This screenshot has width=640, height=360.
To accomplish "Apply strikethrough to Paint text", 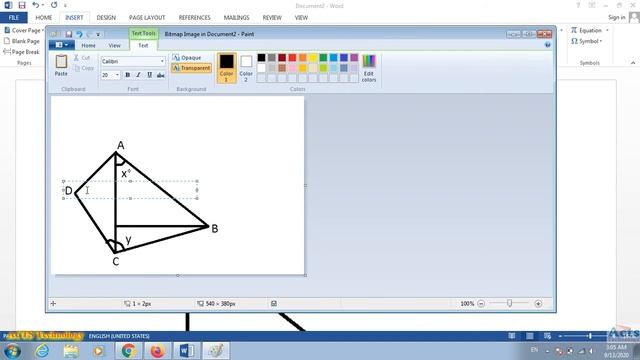I will pyautogui.click(x=160, y=75).
